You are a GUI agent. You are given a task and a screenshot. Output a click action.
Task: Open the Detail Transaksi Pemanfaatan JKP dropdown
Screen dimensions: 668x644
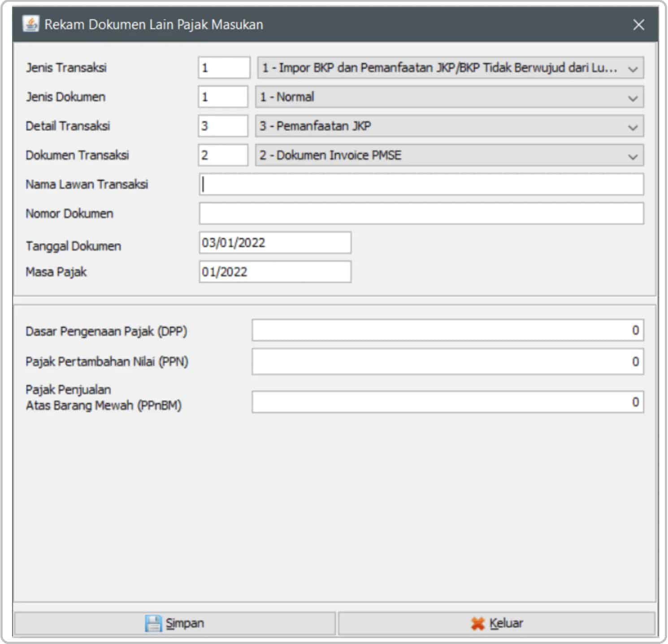tap(450, 126)
